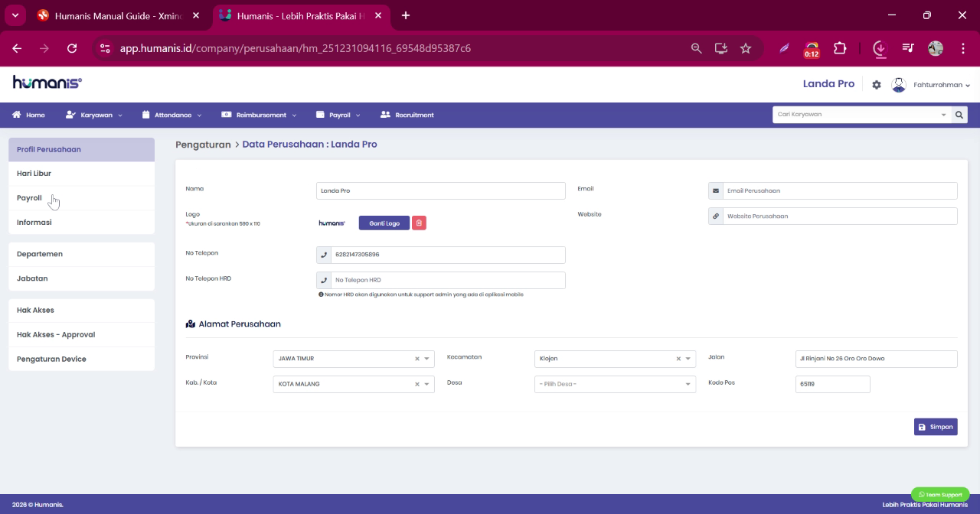
Task: Click the Ganti Logo button
Action: (x=384, y=223)
